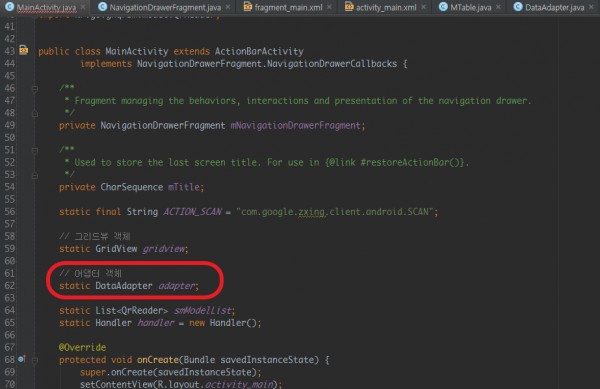Screen dimensions: 600x389
Task: Close the MTable.java tab
Action: click(498, 7)
